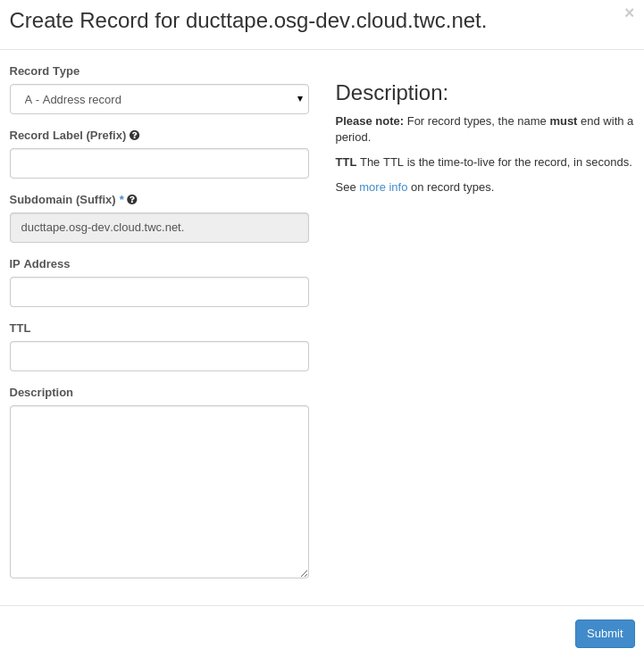This screenshot has height=657, width=644.
Task: Click the "IP Address" field label
Action: (x=40, y=264)
